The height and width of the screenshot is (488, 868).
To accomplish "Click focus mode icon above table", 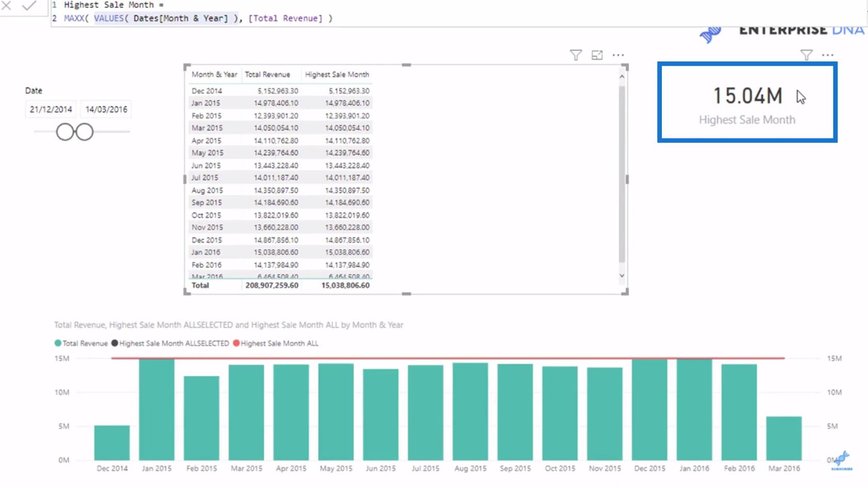I will click(597, 55).
